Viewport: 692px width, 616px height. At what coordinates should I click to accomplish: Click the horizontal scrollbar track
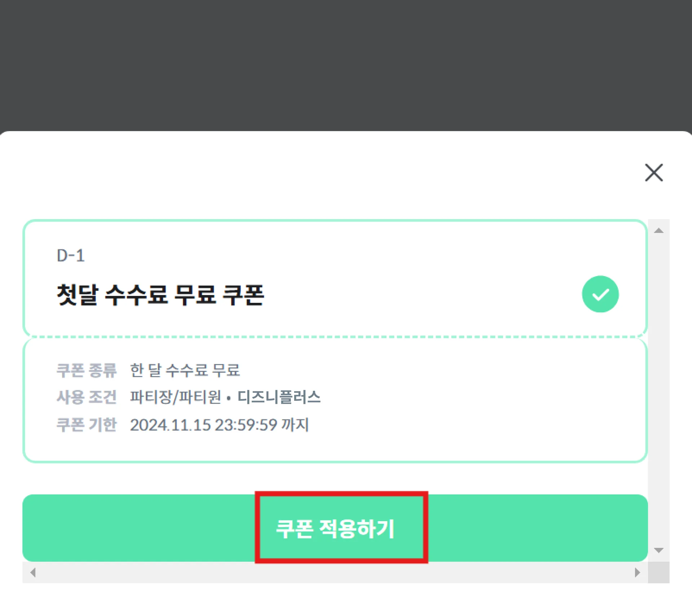click(x=335, y=572)
